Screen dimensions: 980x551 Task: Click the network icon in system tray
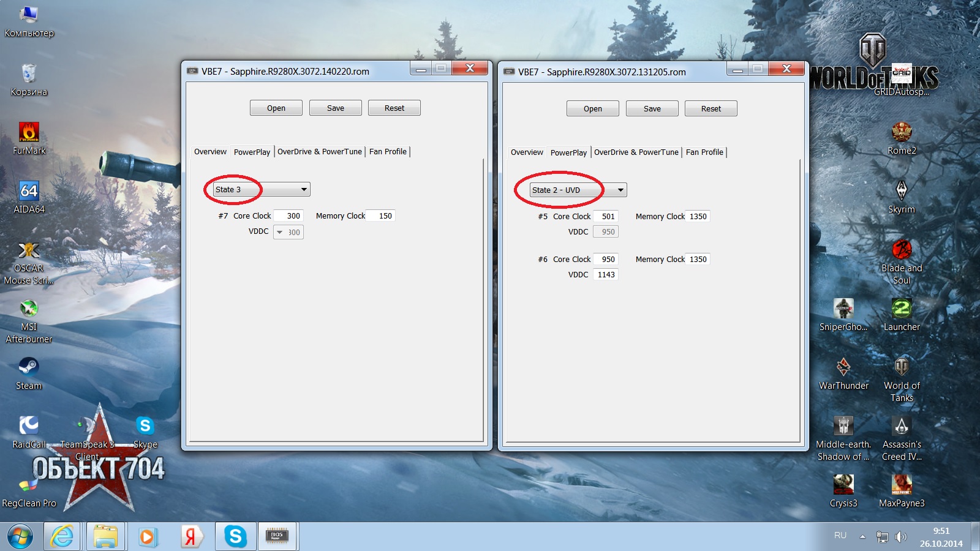coord(882,537)
